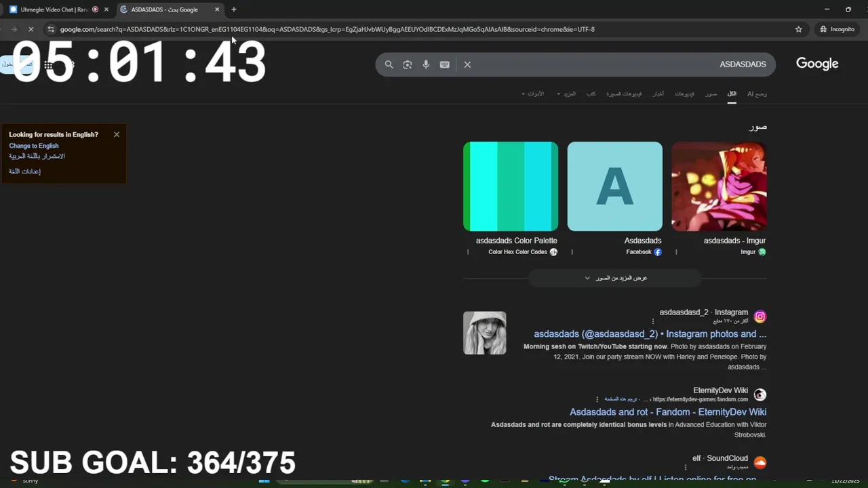The image size is (868, 488).
Task: Open the asdasdads Instagram photos result link
Action: [x=650, y=334]
